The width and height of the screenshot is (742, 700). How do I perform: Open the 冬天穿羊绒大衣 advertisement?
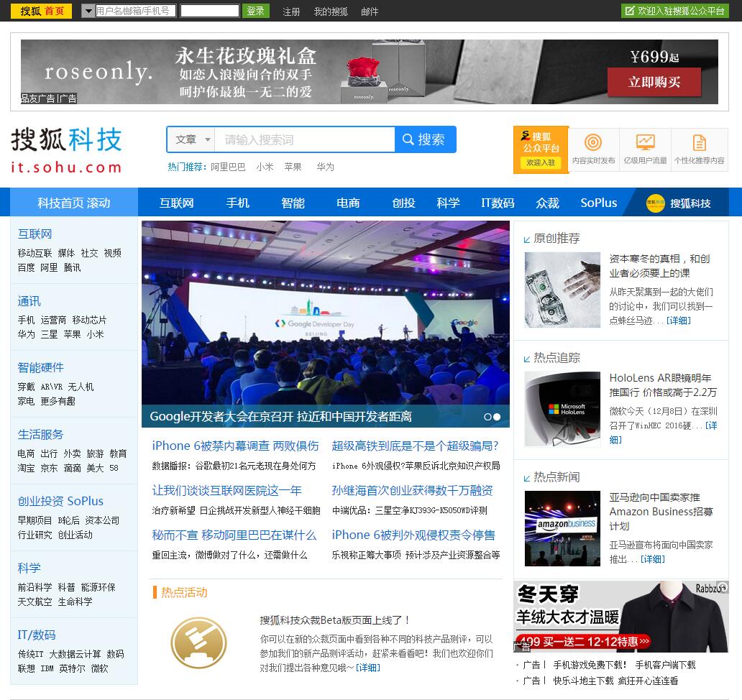[621, 617]
